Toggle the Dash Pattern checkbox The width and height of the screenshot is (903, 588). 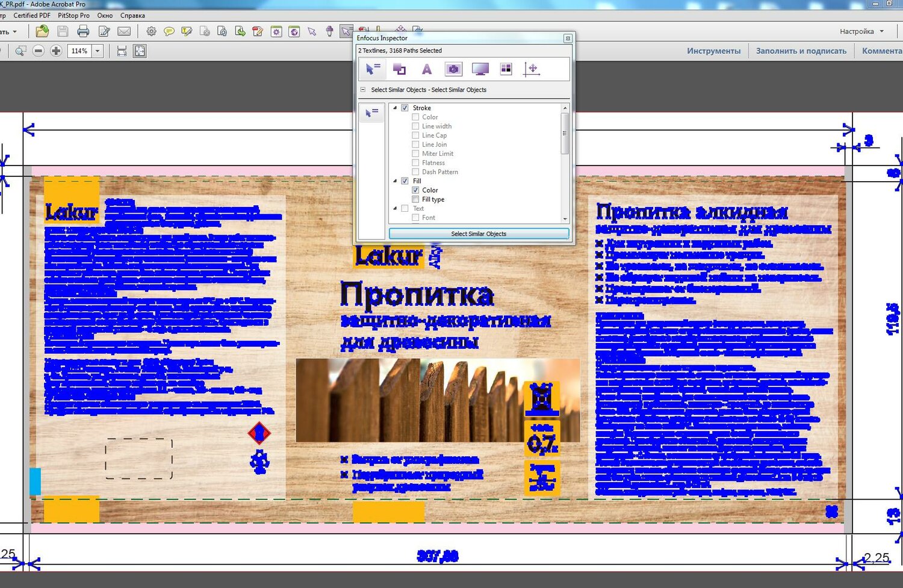click(415, 172)
